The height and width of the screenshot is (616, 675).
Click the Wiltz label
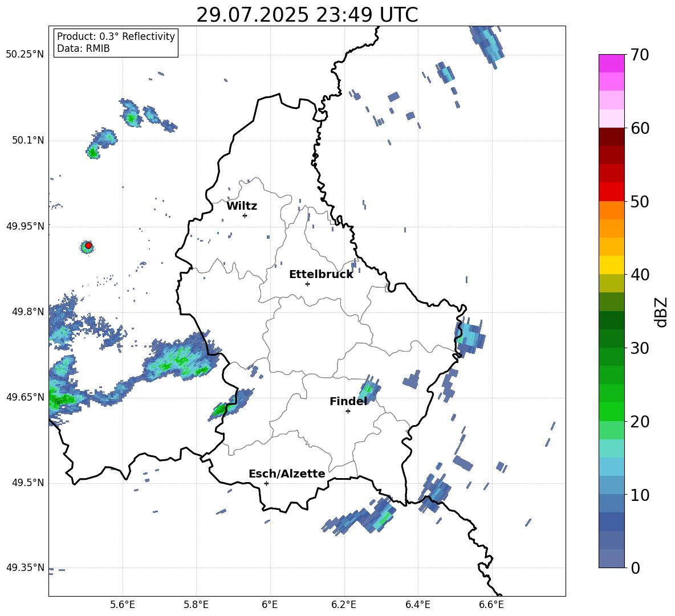[242, 206]
